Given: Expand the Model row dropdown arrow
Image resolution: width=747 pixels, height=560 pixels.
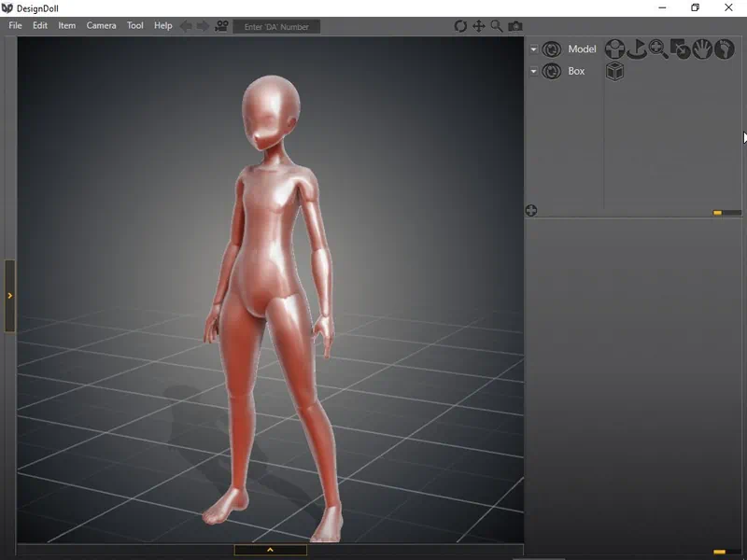Looking at the screenshot, I should click(x=533, y=49).
